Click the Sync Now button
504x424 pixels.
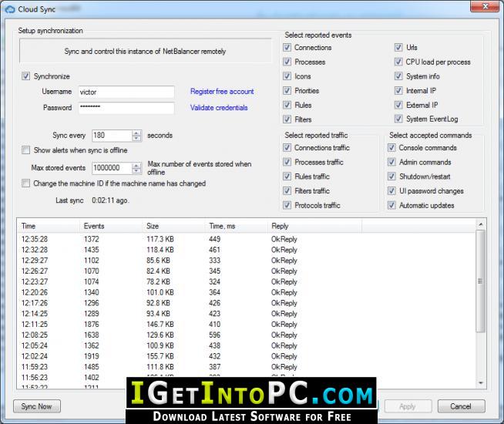tap(37, 406)
